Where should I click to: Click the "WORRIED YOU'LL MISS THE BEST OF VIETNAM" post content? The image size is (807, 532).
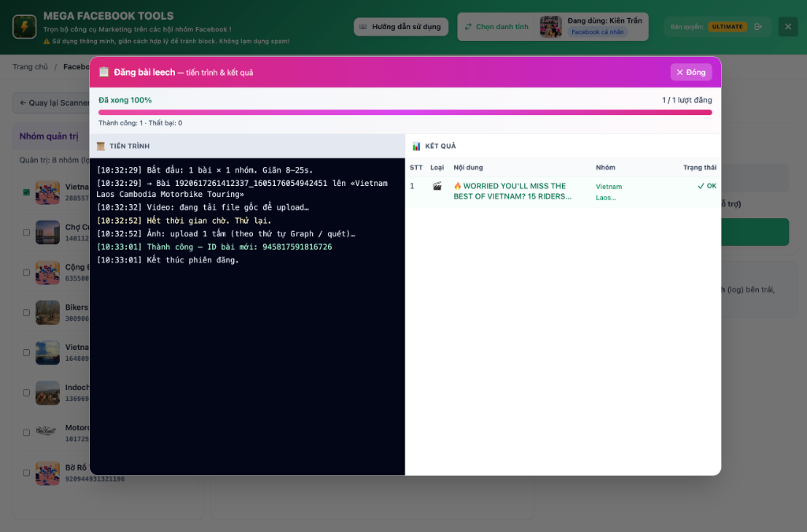coord(512,192)
